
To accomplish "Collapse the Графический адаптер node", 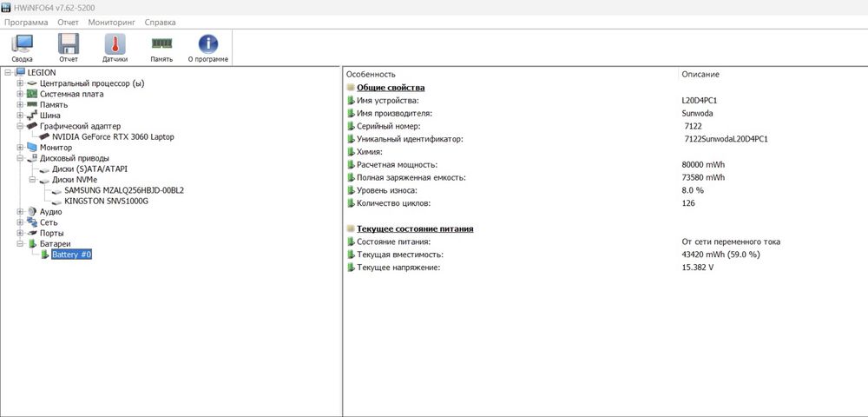I will click(20, 126).
